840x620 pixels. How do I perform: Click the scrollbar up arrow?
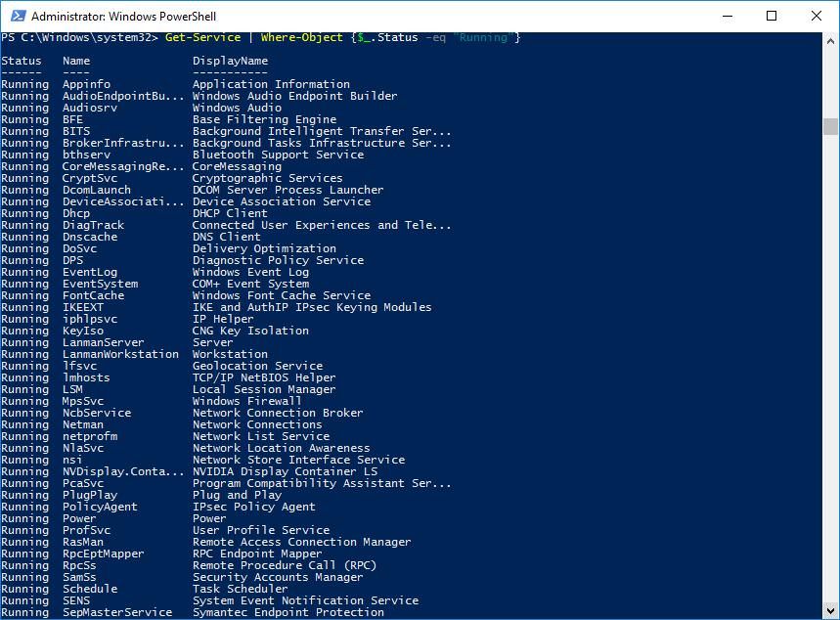click(831, 39)
